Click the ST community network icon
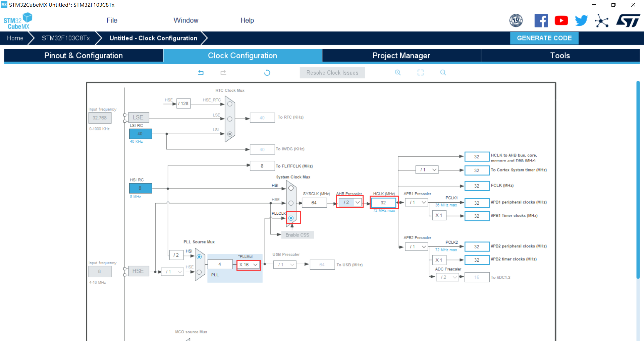 pos(602,21)
